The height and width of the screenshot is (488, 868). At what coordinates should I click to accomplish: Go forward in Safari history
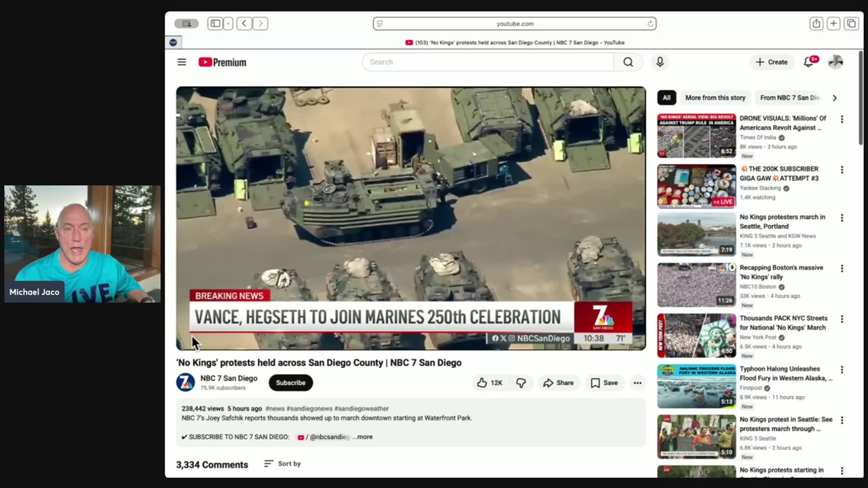[260, 24]
